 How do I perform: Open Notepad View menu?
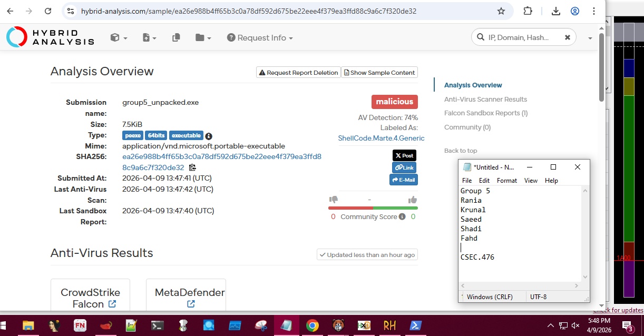531,181
